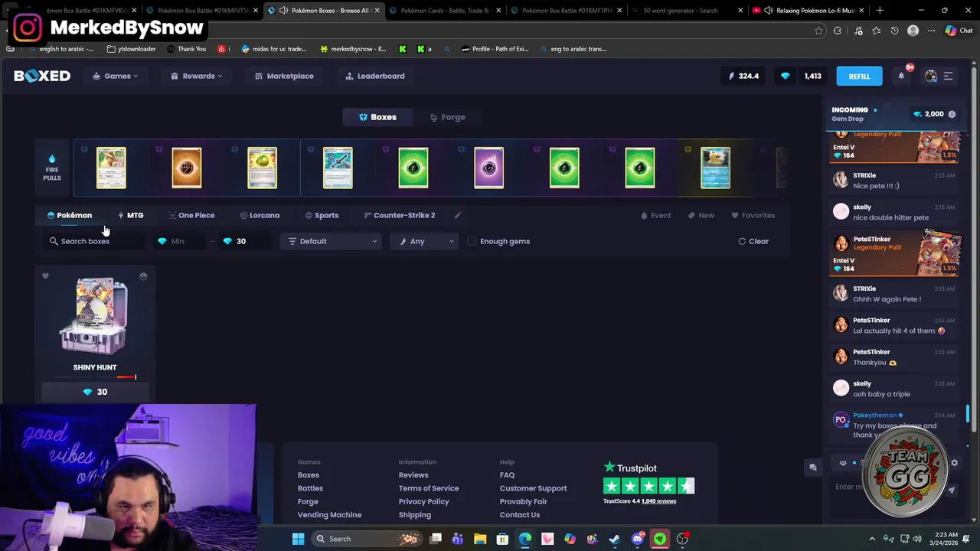Viewport: 980px width, 551px height.
Task: Open chat settings gear icon
Action: click(954, 463)
